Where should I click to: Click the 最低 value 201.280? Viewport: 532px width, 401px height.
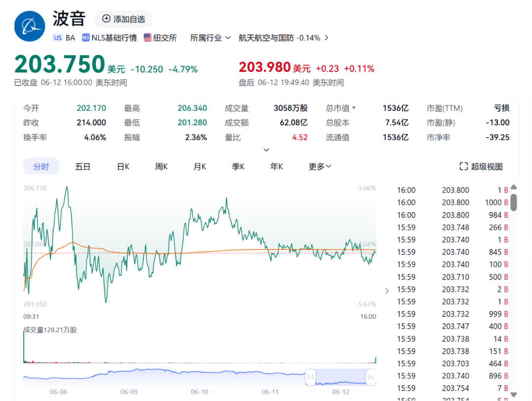point(192,123)
